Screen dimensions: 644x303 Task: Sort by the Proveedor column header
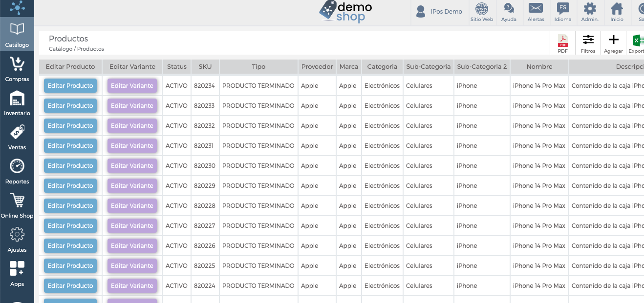317,67
